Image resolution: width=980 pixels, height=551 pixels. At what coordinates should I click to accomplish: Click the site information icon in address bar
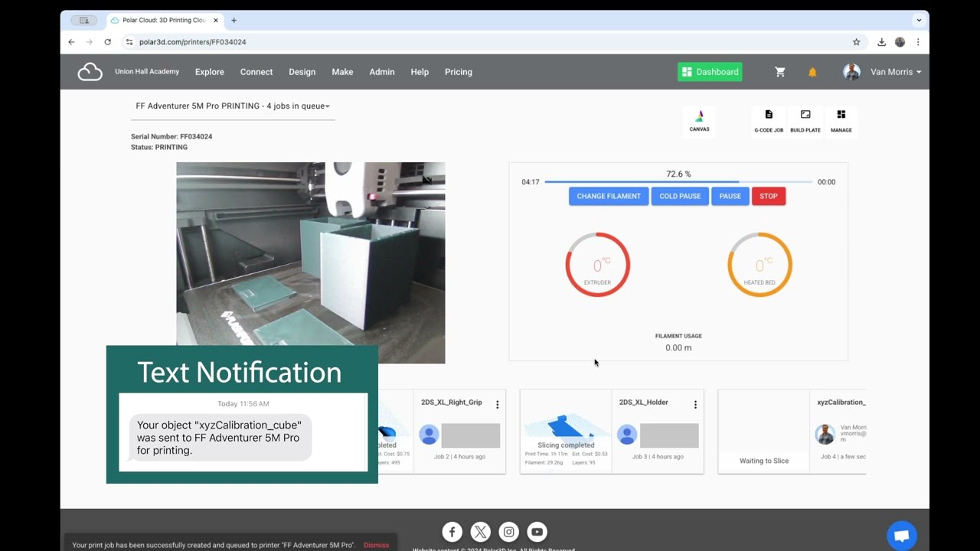point(129,42)
